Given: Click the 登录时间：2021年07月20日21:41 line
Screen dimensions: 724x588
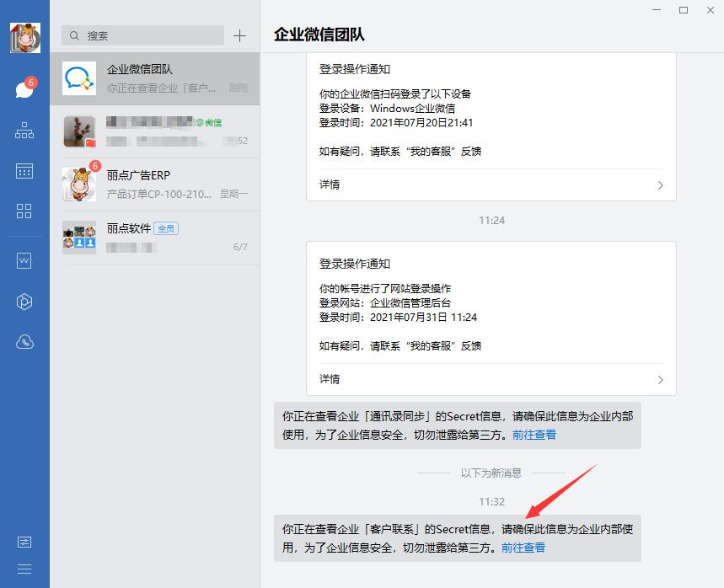Looking at the screenshot, I should click(396, 123).
